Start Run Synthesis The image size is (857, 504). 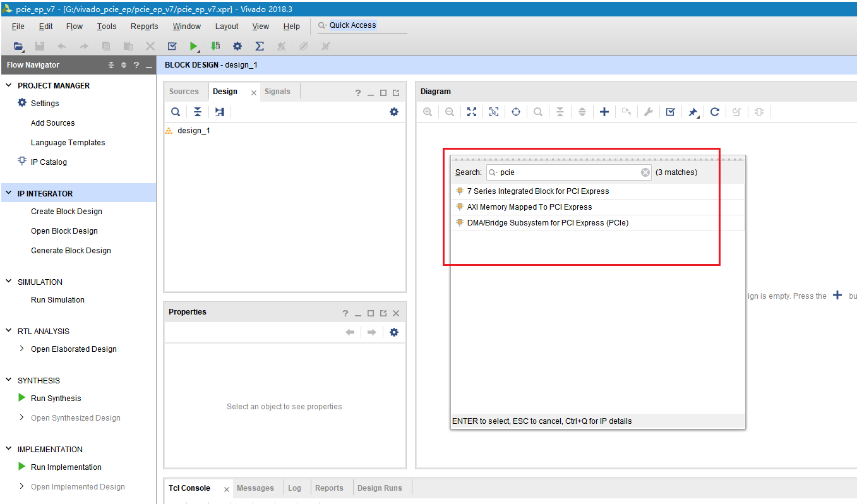[x=56, y=399]
